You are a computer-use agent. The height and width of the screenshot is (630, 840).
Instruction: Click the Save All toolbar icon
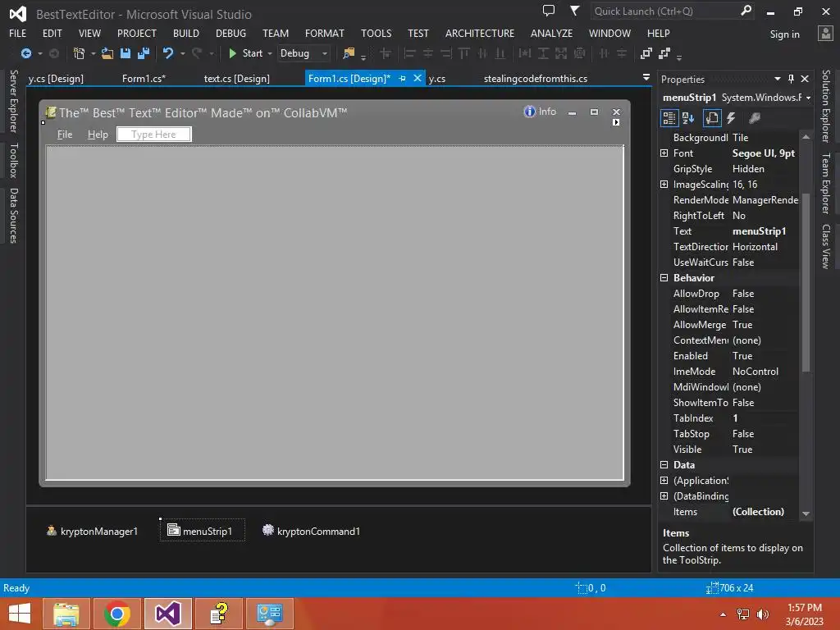click(144, 53)
